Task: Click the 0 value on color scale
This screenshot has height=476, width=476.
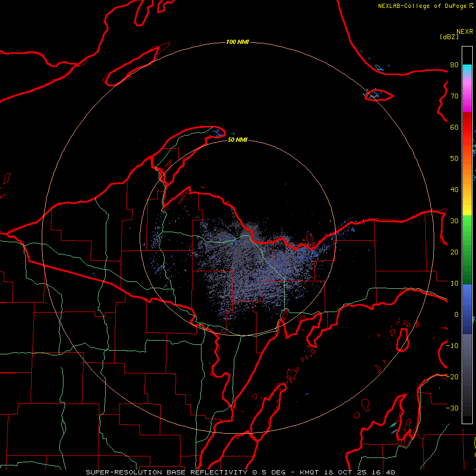Action: (x=456, y=315)
